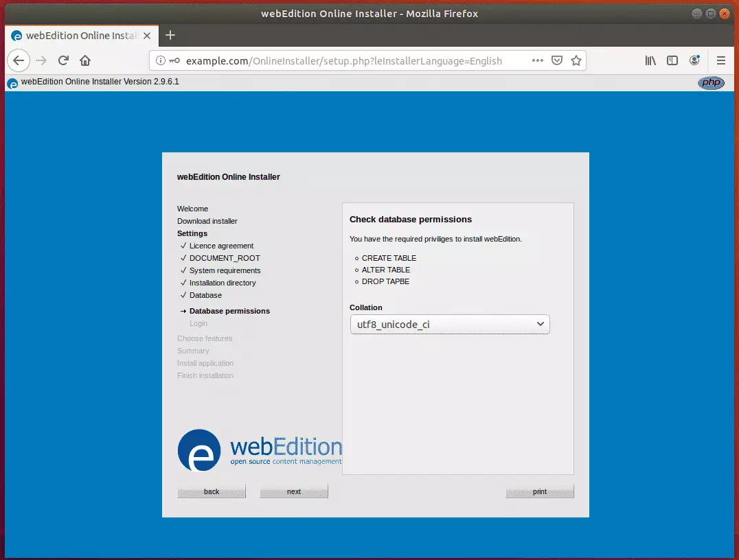Screen dimensions: 739x560
Task: Click the php logo badge
Action: (711, 83)
